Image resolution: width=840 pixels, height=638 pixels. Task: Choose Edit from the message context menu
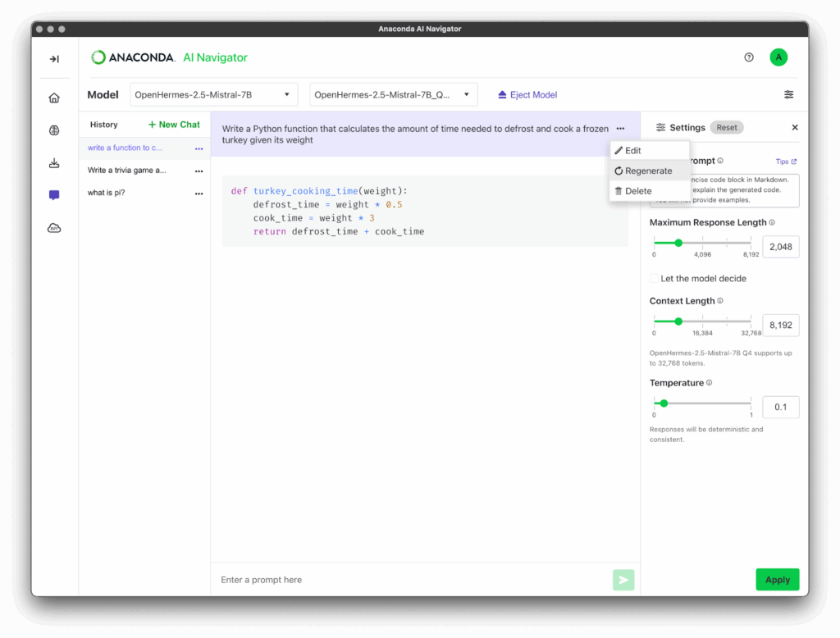click(650, 151)
